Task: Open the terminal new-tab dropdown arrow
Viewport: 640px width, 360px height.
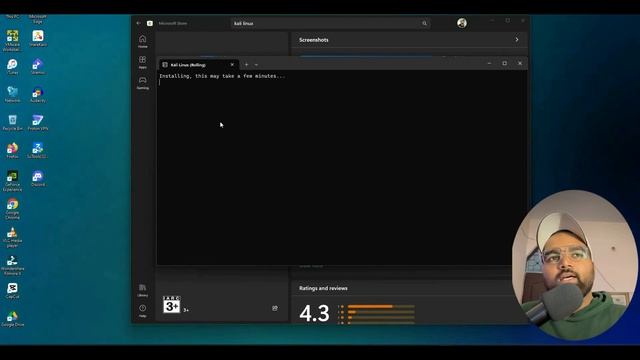Action: click(256, 64)
